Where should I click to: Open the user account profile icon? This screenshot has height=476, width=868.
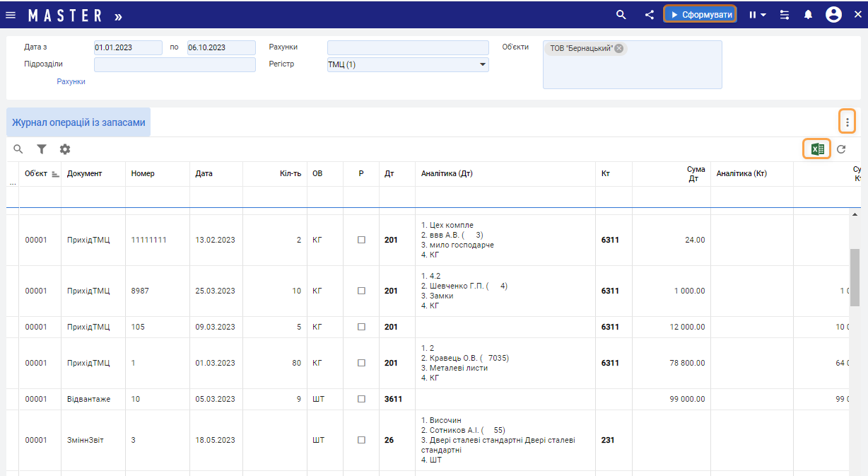point(833,15)
